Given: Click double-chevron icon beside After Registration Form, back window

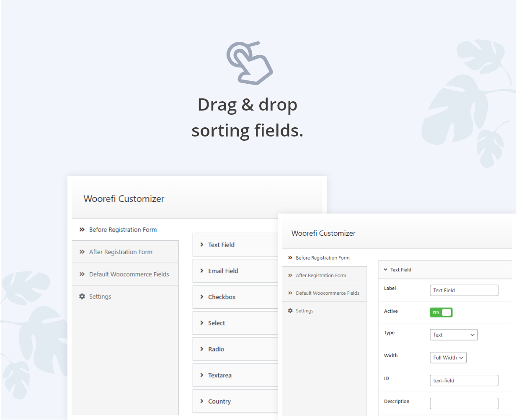Looking at the screenshot, I should tap(82, 252).
